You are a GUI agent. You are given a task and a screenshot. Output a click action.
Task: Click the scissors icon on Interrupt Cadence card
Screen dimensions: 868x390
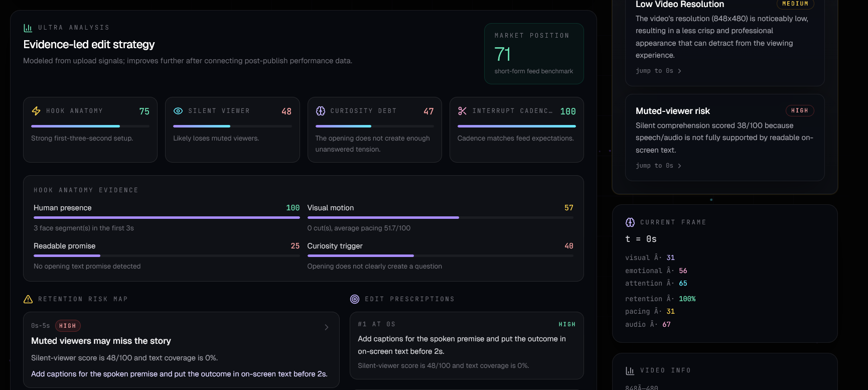463,111
